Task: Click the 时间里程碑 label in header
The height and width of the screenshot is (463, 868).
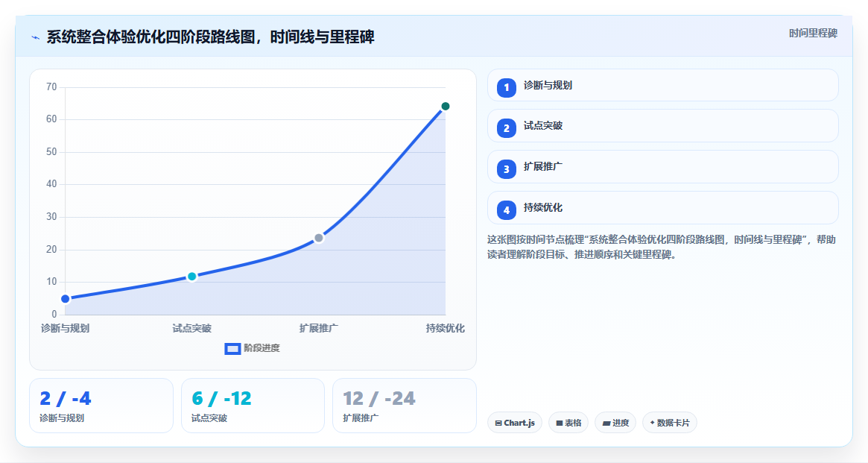Action: click(x=813, y=34)
